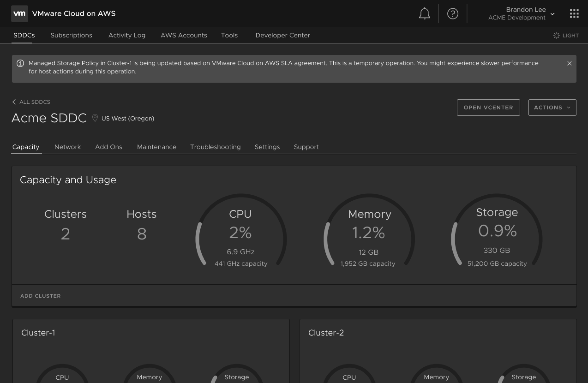Image resolution: width=588 pixels, height=383 pixels.
Task: Click the 51,200 GB capacity label
Action: [x=497, y=263]
